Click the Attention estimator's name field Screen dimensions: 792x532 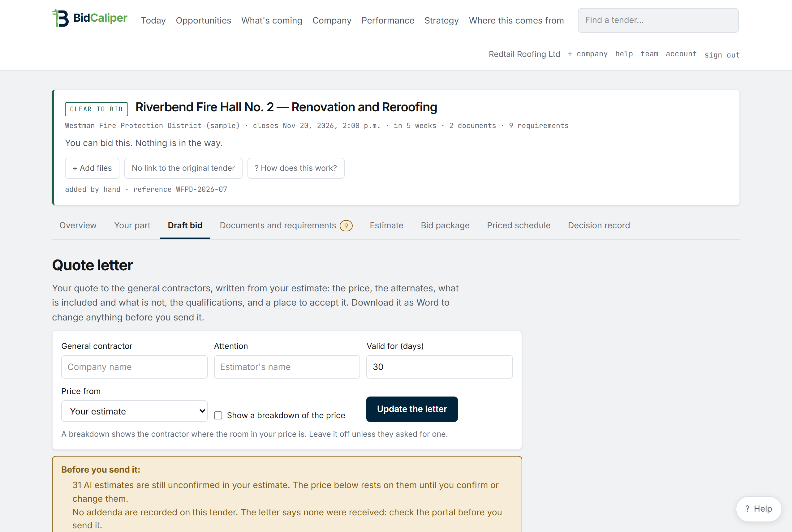click(x=287, y=367)
